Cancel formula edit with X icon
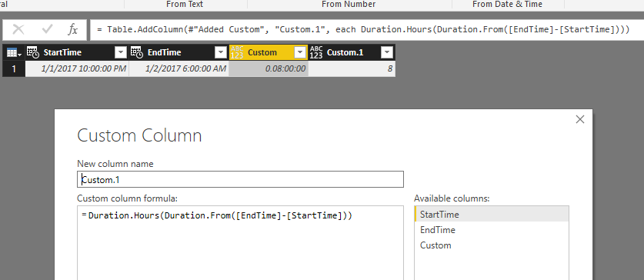Viewport: 644px width, 280px height. pos(19,29)
